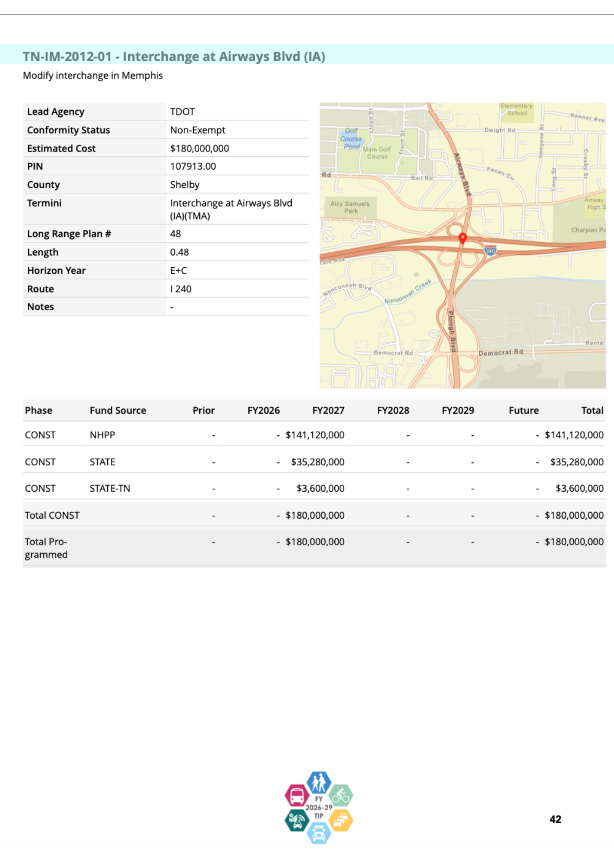The height and width of the screenshot is (868, 614).
Task: Select the "Shelby" county value
Action: (185, 185)
